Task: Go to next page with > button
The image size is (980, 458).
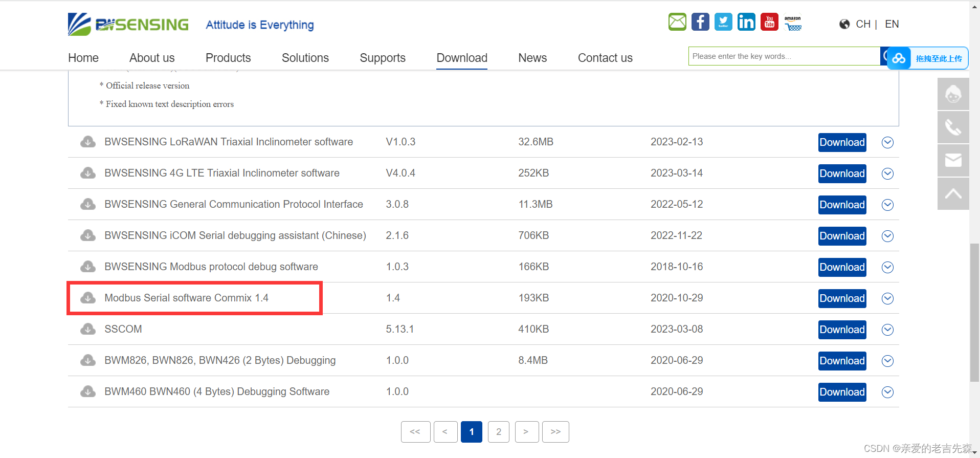Action: pos(526,432)
